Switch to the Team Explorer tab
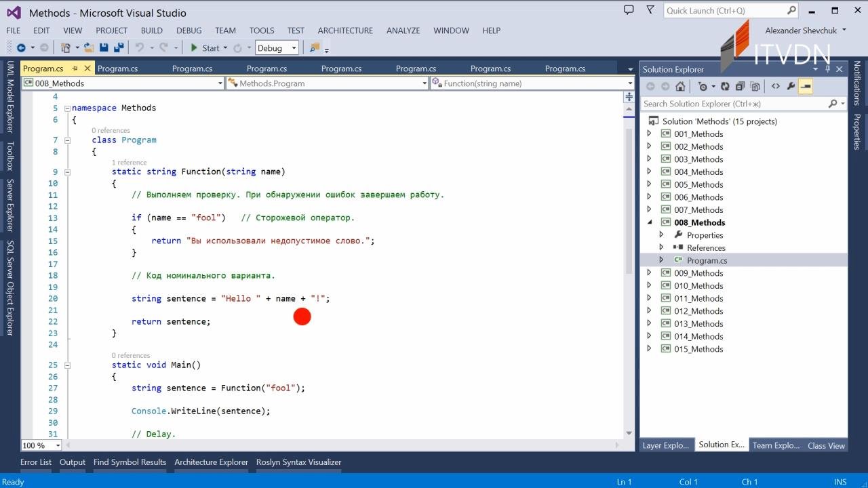The height and width of the screenshot is (488, 868). 776,445
